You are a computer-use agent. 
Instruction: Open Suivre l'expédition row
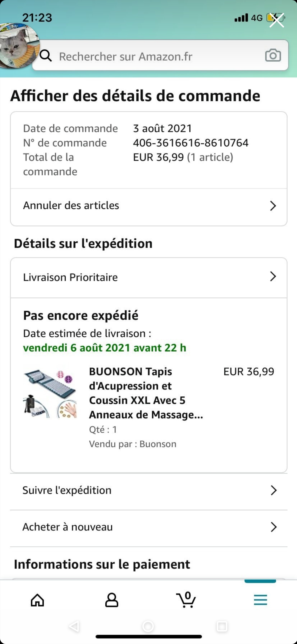click(67, 490)
